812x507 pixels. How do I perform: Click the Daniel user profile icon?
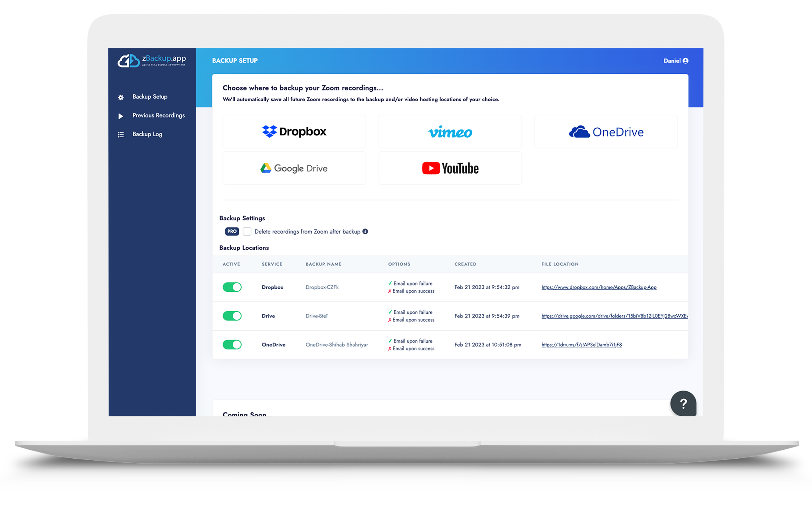coord(686,61)
